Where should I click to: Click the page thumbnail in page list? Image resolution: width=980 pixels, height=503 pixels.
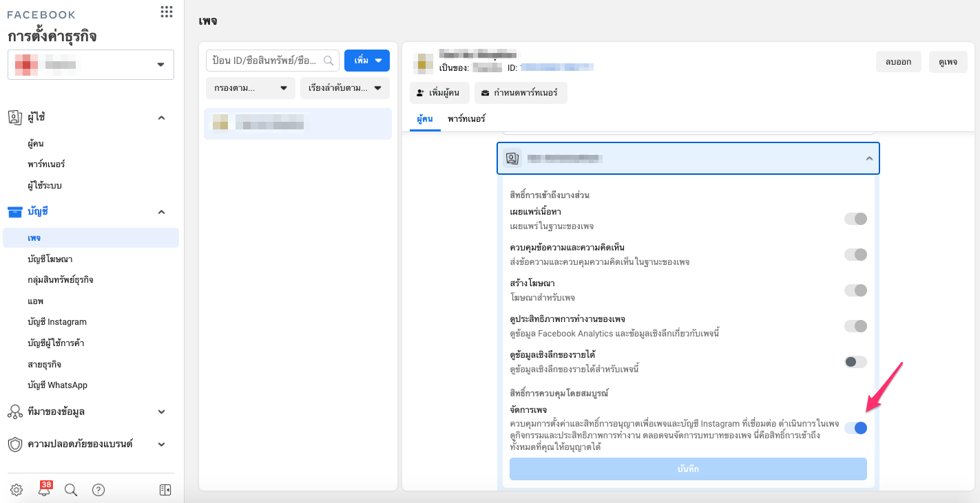pos(220,123)
